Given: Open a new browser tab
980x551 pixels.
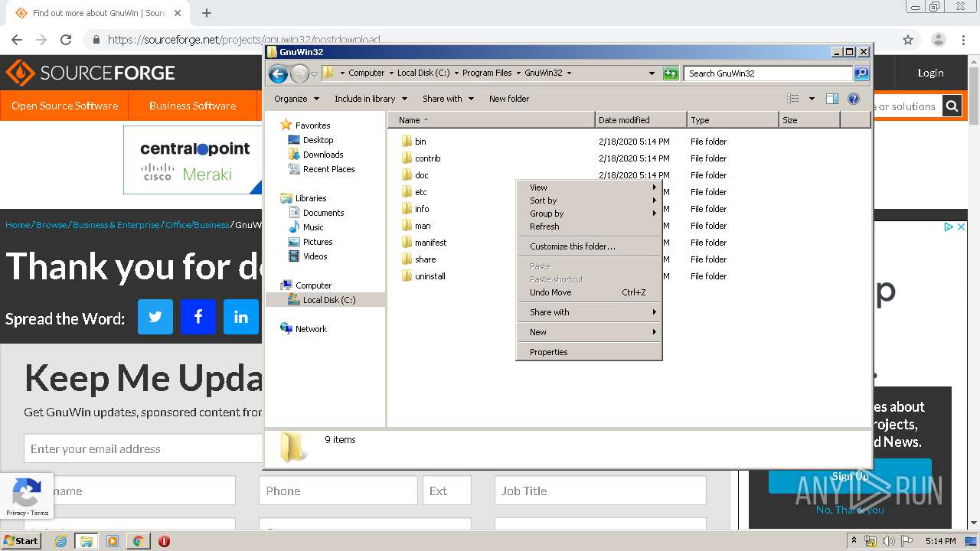Looking at the screenshot, I should point(207,13).
